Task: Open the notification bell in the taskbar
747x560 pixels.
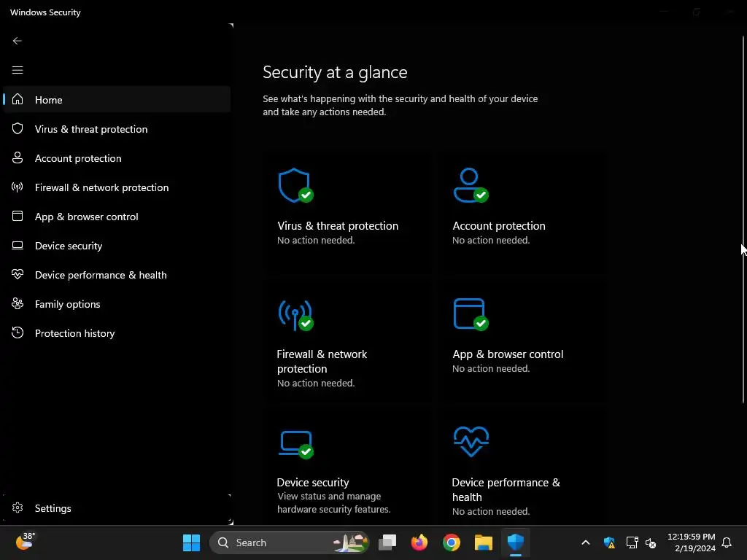Action: pyautogui.click(x=727, y=542)
